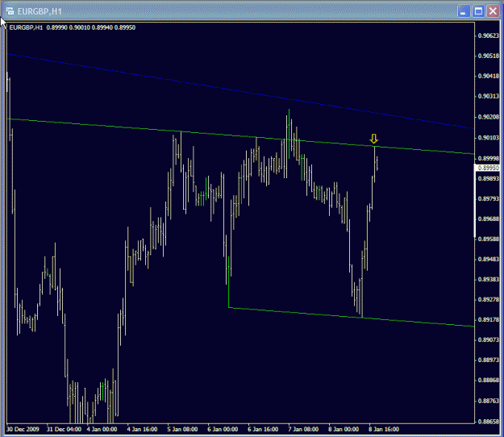504x437 pixels.
Task: Close the EURGBP,H1 chart window
Action: [x=493, y=11]
